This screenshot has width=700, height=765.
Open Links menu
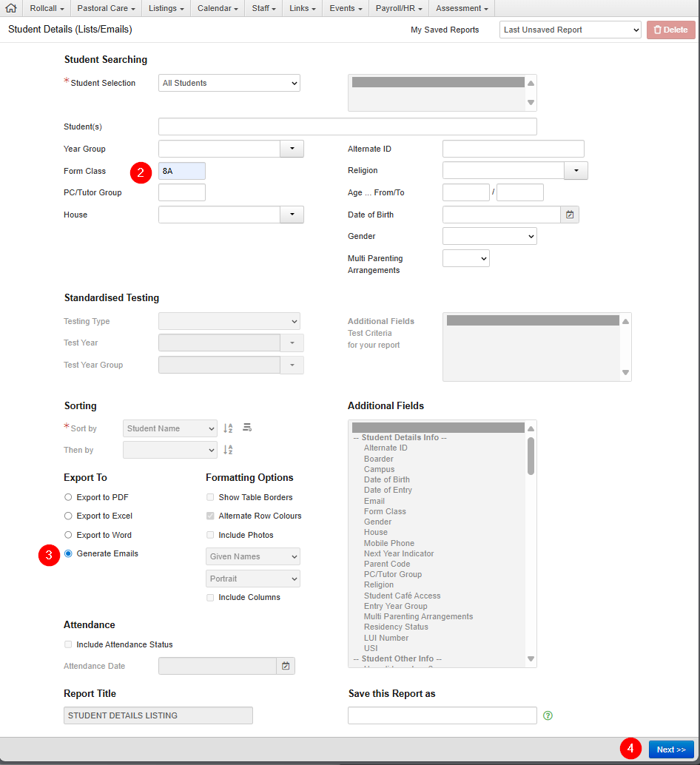(302, 8)
